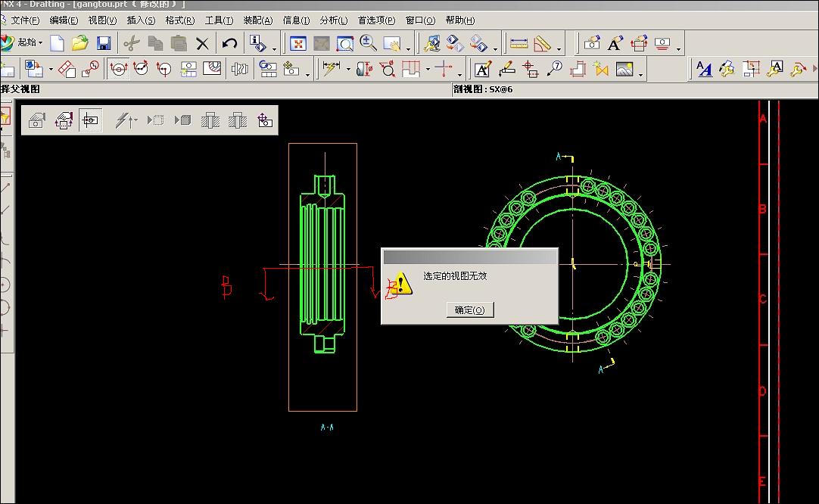Screen dimensions: 819x504
Task: Open the 信息(I) Information menu
Action: (x=296, y=20)
